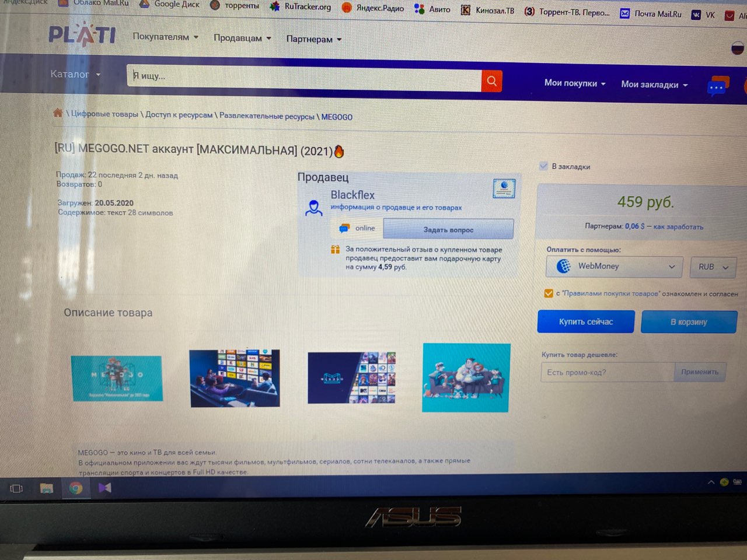Show hidden tray icons chevron
Screen dimensions: 747x560
click(x=711, y=482)
